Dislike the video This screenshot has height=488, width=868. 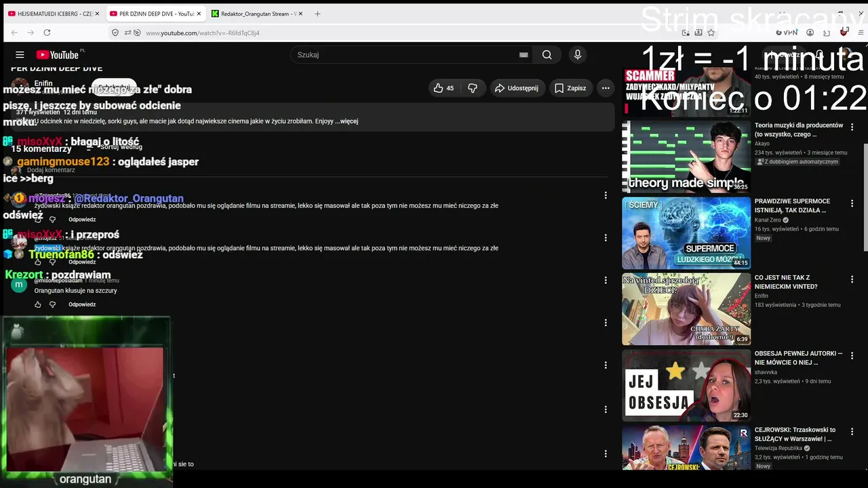473,88
